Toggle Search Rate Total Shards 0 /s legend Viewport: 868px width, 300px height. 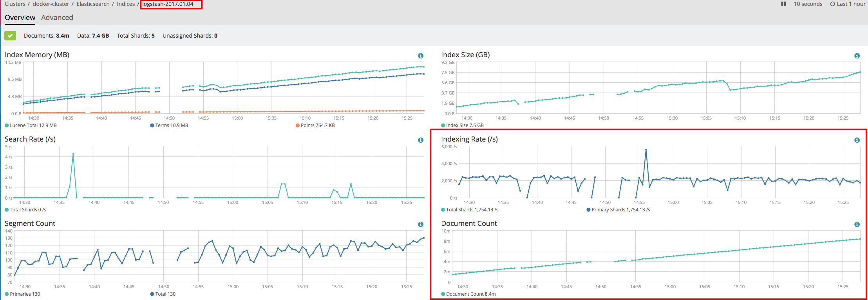[x=25, y=210]
